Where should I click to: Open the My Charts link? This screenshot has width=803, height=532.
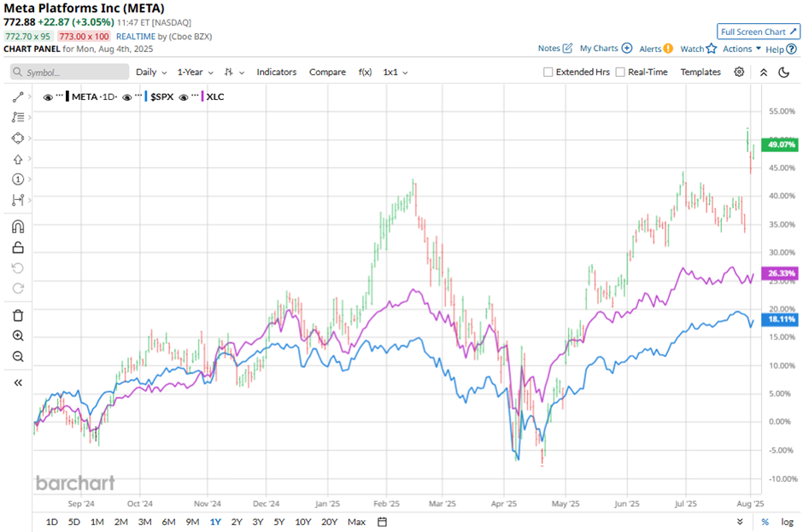[599, 48]
